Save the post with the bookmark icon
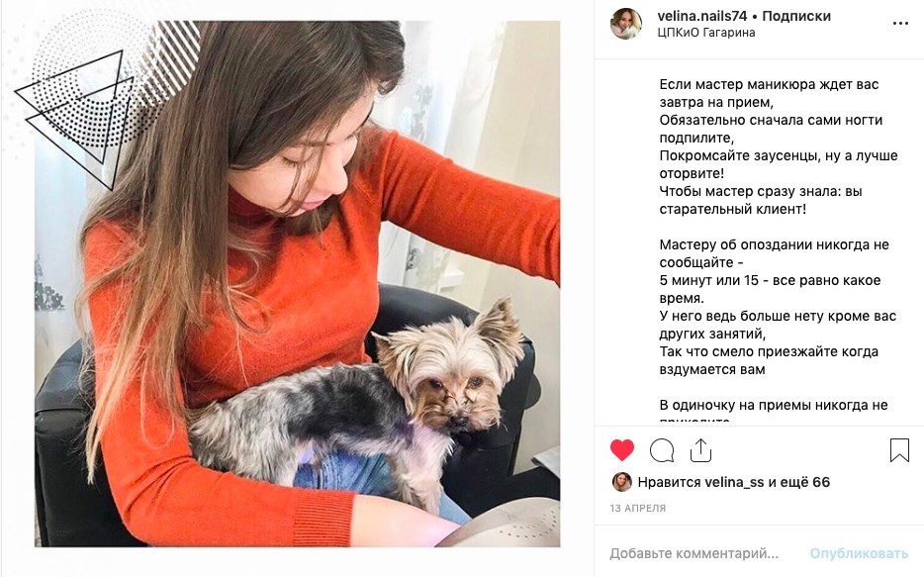The height and width of the screenshot is (577, 924). [x=899, y=450]
